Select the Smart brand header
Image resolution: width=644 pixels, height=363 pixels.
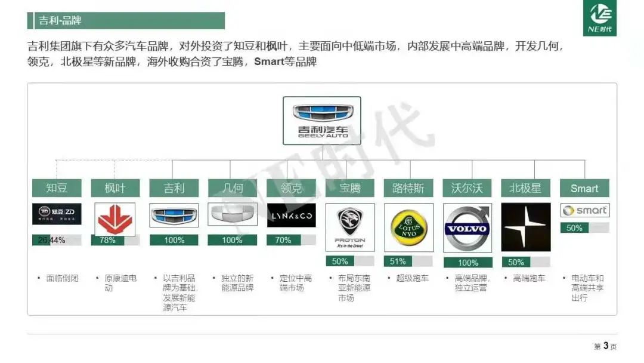[584, 188]
